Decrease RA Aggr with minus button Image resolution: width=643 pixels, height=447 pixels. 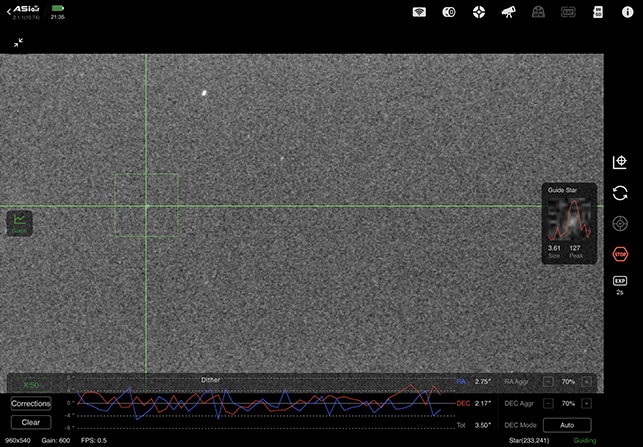tap(548, 382)
